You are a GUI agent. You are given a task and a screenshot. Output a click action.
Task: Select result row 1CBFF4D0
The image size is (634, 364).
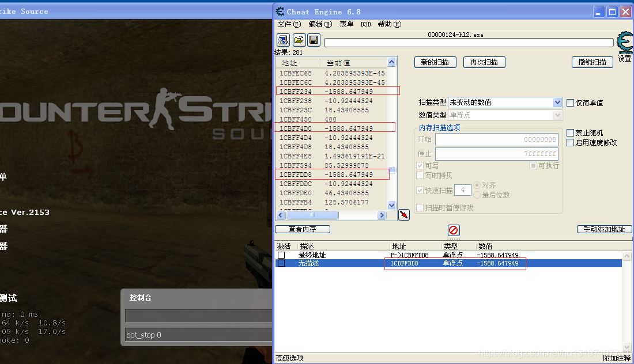point(331,128)
